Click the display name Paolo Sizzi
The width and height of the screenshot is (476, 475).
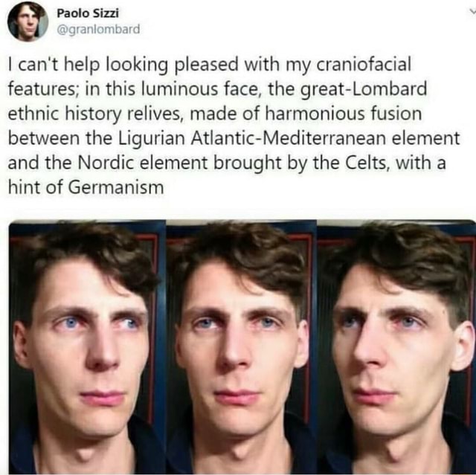coord(88,13)
